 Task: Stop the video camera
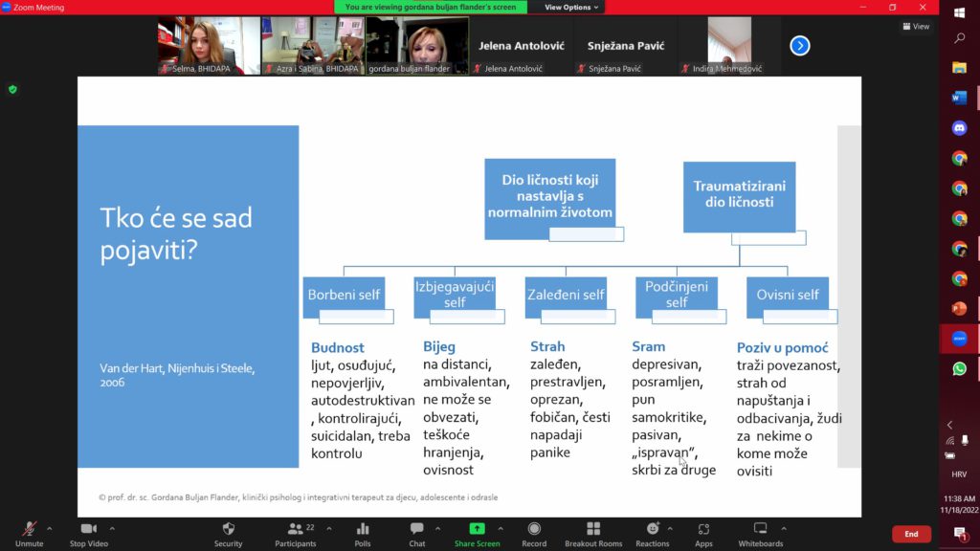[90, 533]
